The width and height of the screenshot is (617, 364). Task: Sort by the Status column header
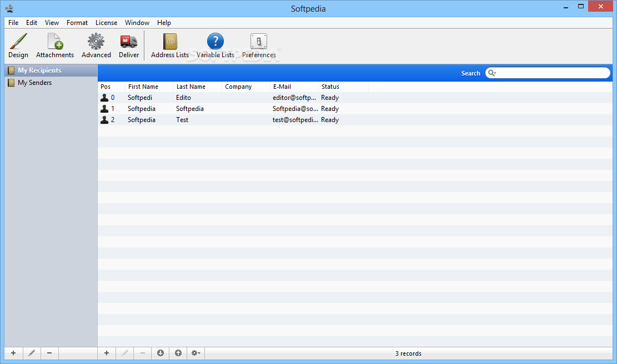point(343,87)
